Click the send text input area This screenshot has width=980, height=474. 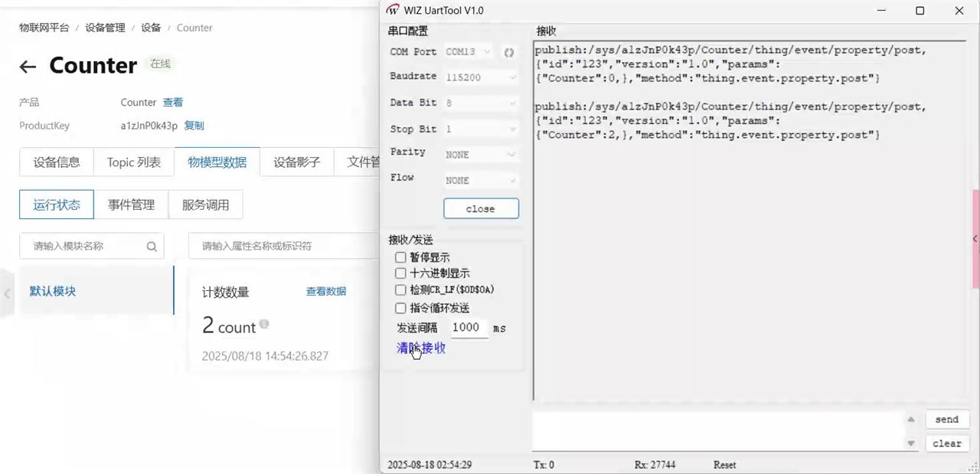point(718,431)
